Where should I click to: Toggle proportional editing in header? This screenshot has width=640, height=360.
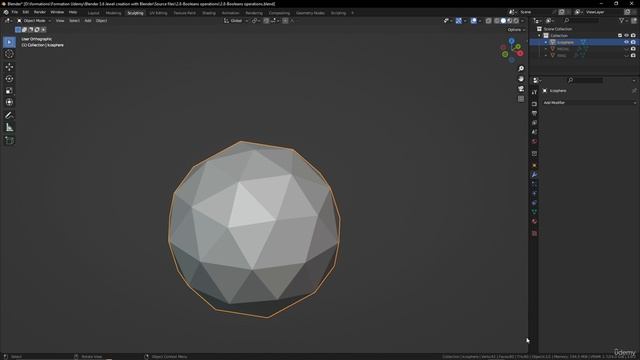(285, 20)
